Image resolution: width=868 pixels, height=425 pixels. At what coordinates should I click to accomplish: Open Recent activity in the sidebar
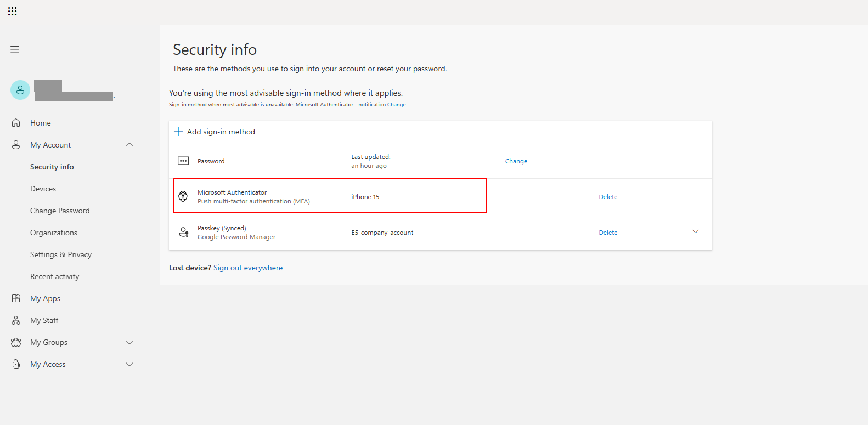(55, 276)
